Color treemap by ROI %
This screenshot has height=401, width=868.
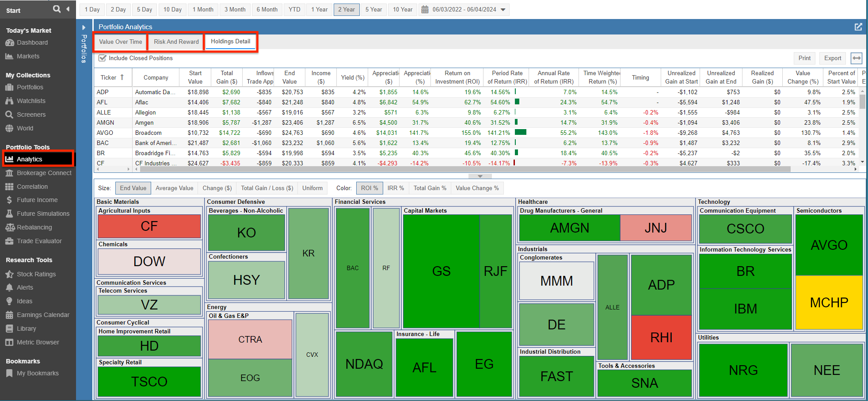[x=369, y=188]
